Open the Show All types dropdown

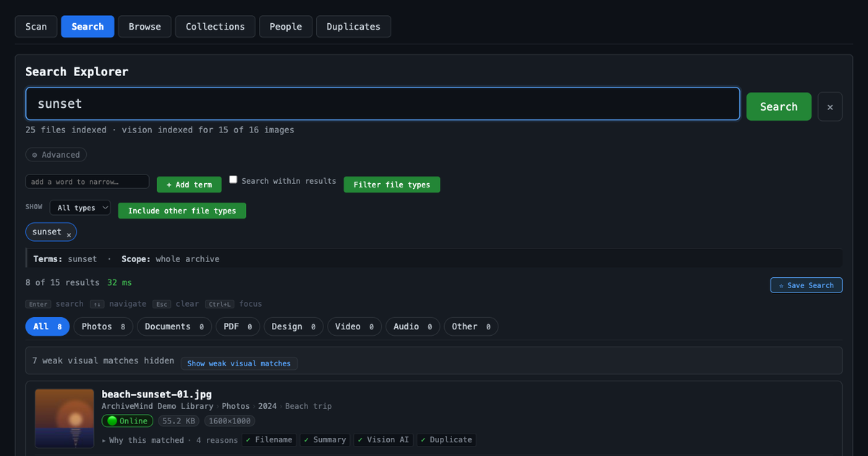pos(80,208)
